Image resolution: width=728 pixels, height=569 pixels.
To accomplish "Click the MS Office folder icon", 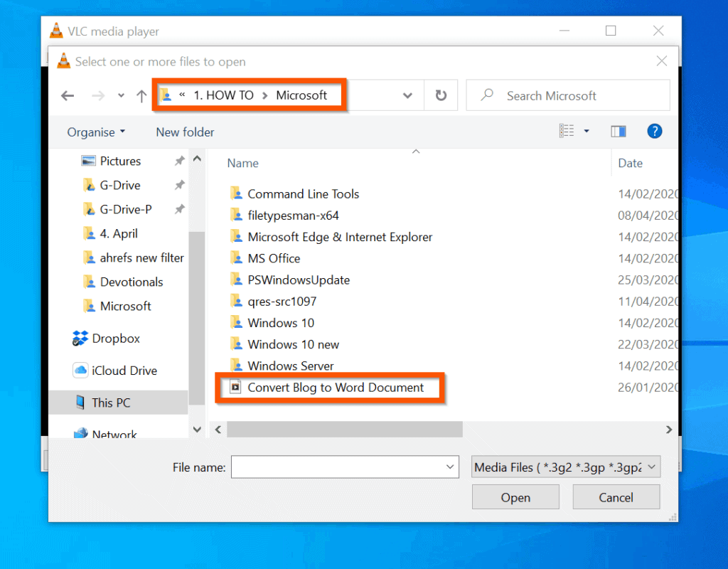I will tap(236, 257).
